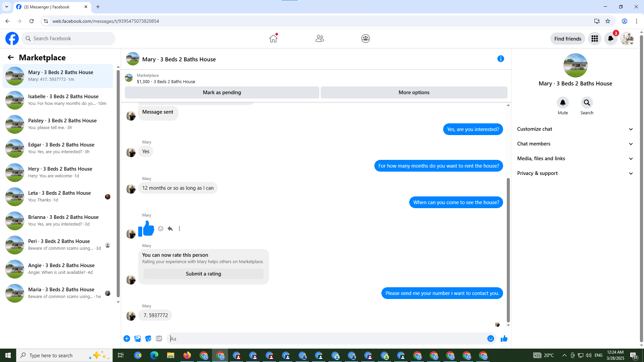Reload the page in the browser

tap(32, 21)
